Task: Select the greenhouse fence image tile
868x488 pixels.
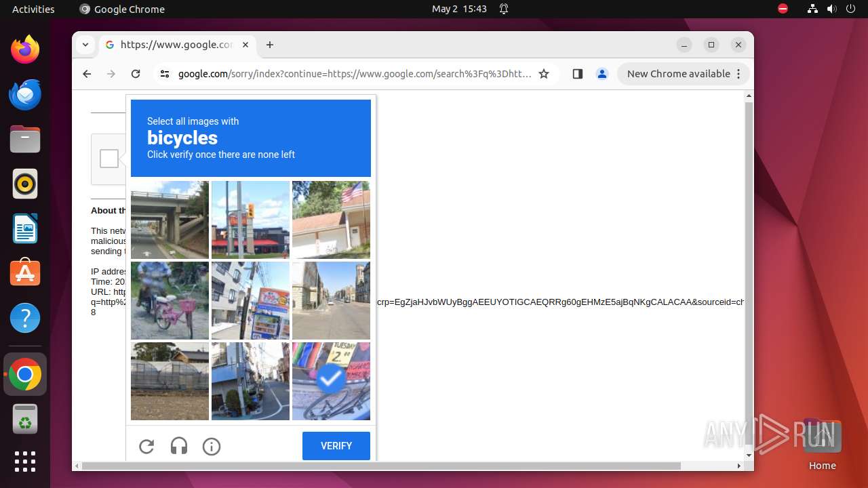Action: pos(170,381)
